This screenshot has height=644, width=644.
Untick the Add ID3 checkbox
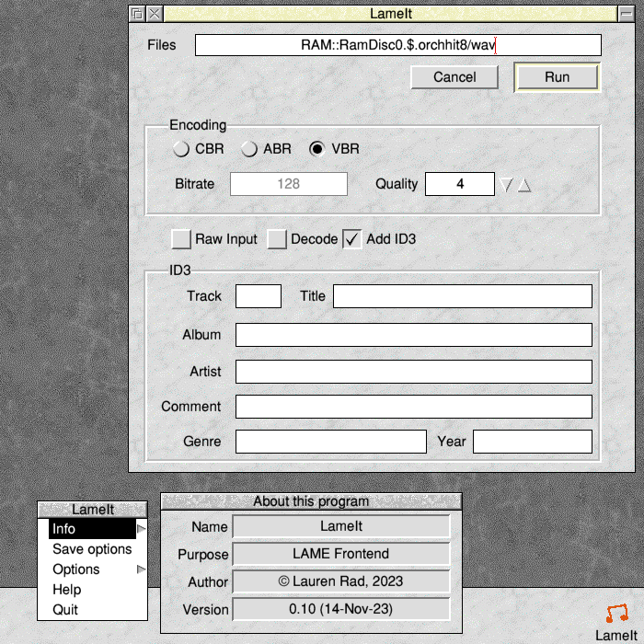click(x=352, y=239)
